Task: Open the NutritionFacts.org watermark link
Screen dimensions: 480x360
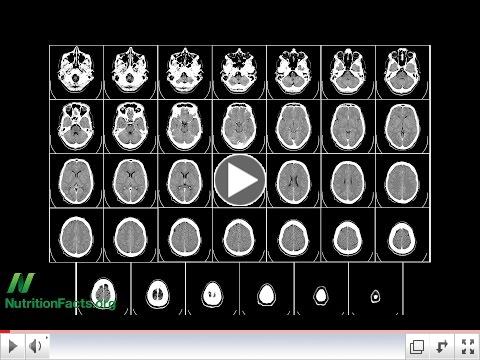Action: pos(60,303)
